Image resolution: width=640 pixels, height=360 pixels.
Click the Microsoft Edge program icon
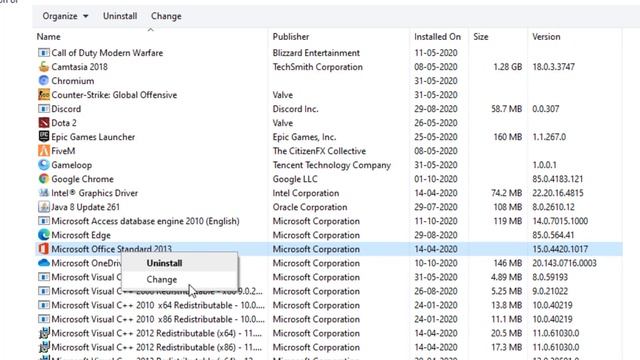tap(44, 235)
